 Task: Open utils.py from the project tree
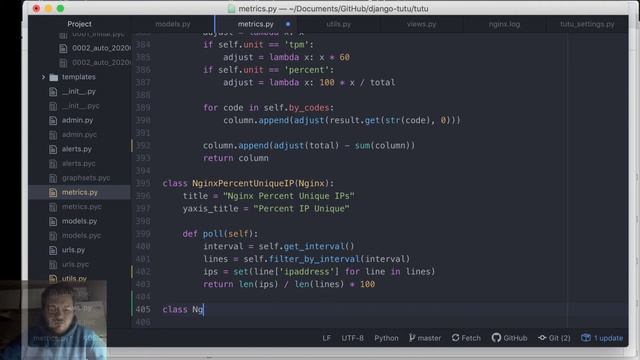[74, 279]
